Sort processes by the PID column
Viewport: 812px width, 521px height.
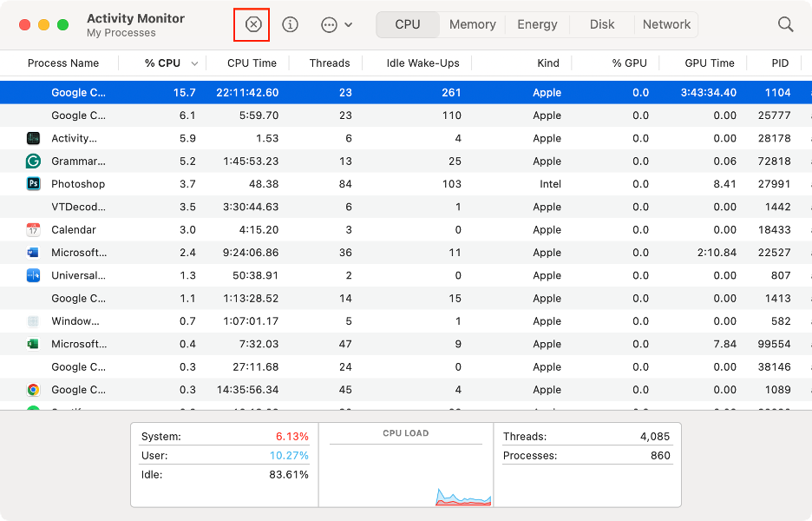pos(779,63)
